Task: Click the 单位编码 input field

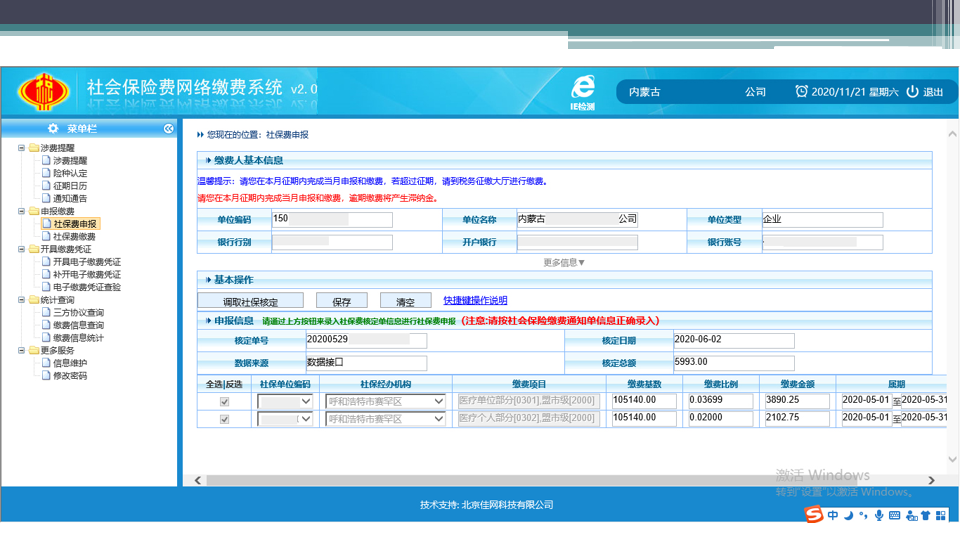Action: [x=332, y=219]
